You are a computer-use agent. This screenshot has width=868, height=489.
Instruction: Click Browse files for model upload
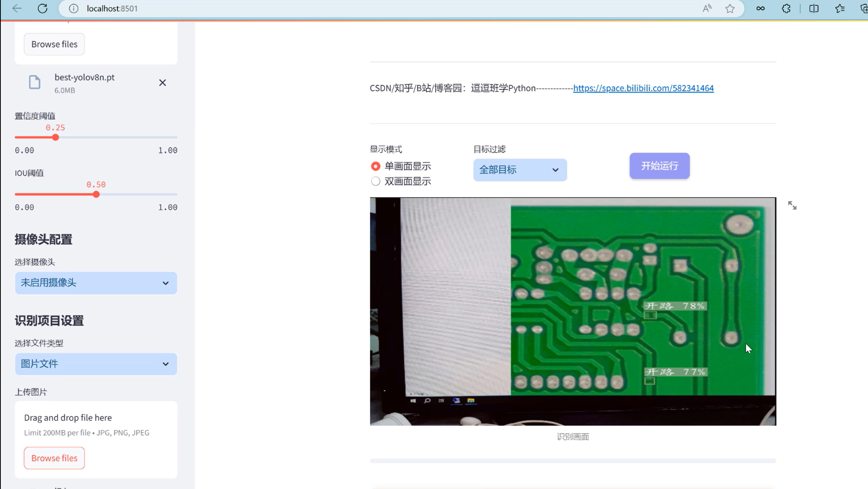tap(54, 44)
